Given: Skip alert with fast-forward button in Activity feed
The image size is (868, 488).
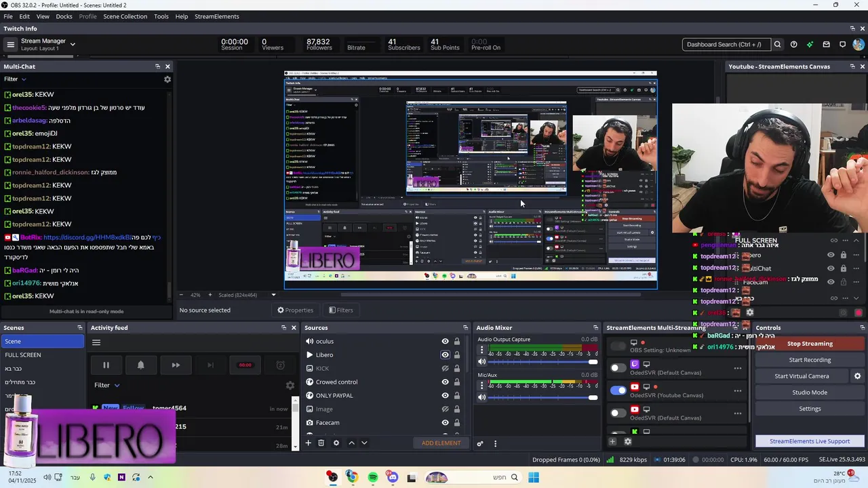Looking at the screenshot, I should point(176,365).
